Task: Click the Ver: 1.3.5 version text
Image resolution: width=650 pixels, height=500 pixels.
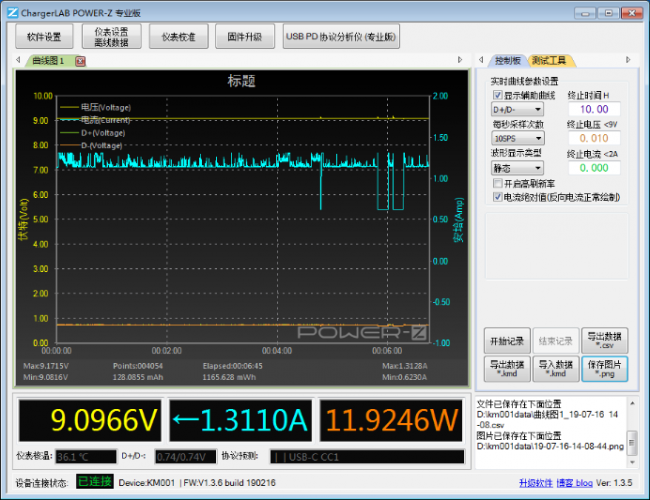Action: (614, 483)
